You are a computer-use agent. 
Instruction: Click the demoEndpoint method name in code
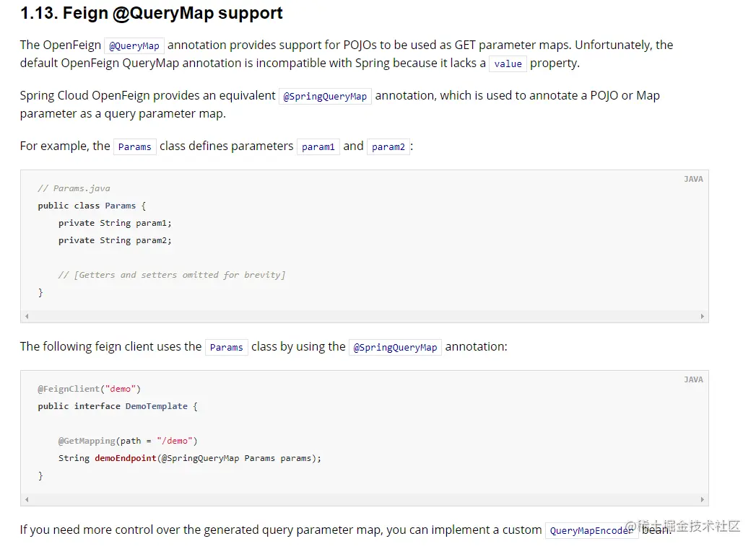(x=126, y=458)
